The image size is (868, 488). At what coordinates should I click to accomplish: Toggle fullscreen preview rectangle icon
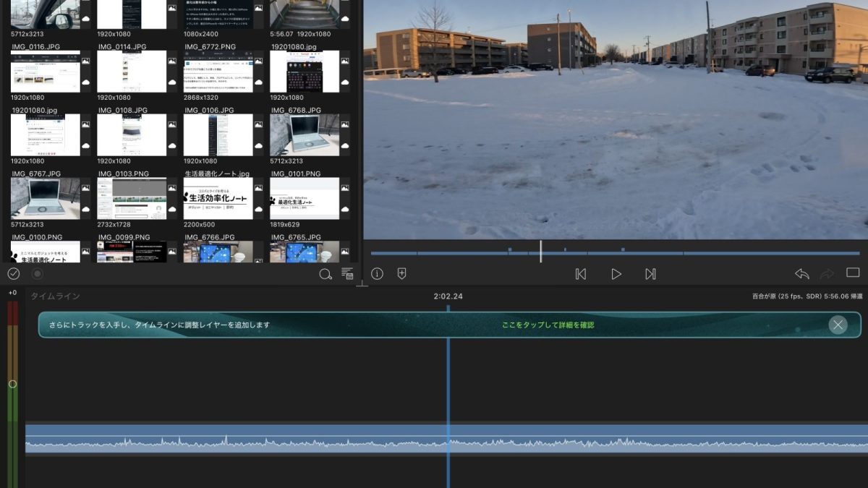pyautogui.click(x=853, y=273)
